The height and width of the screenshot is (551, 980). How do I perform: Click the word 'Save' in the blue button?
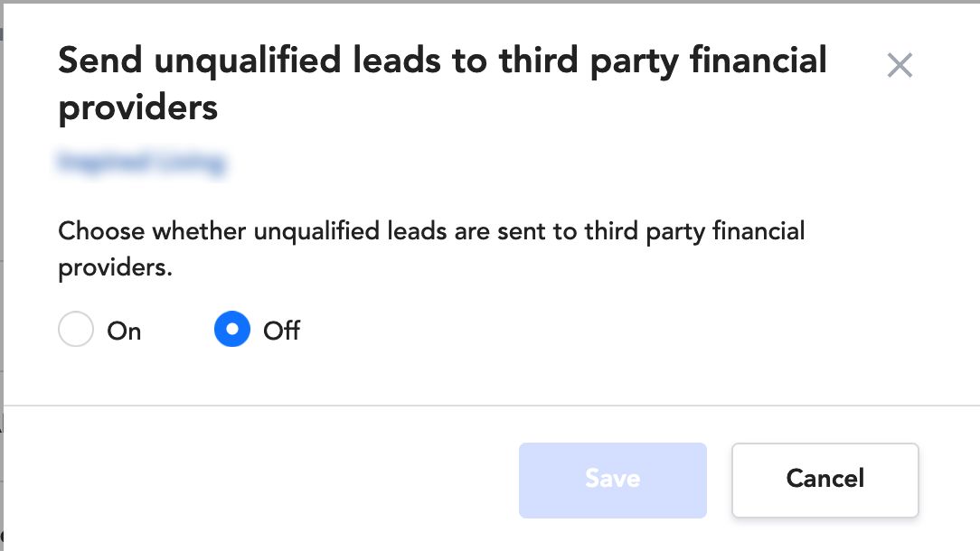click(613, 479)
